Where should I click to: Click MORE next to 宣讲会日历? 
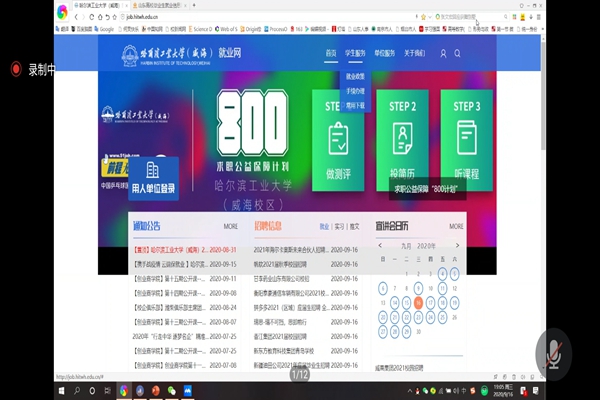click(456, 227)
